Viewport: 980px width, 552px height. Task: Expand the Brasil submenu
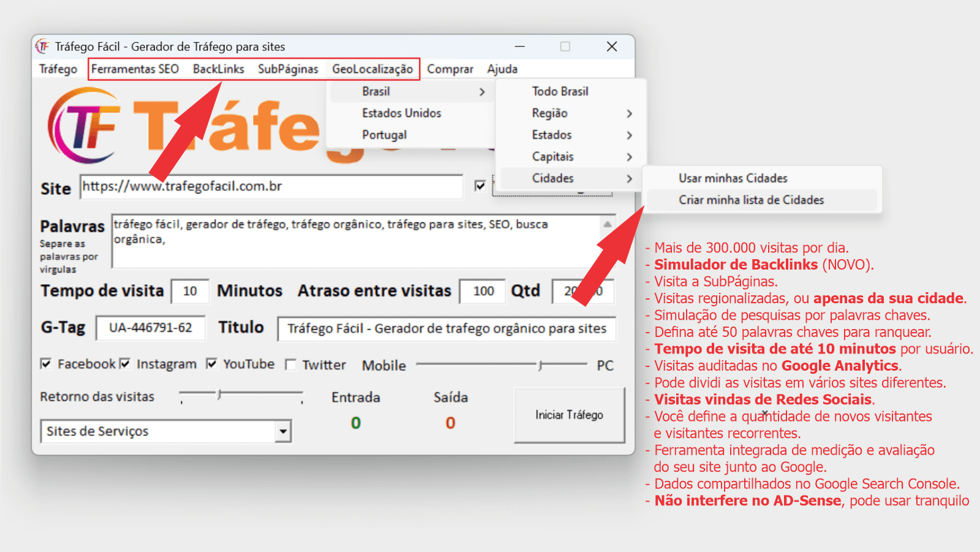point(411,91)
